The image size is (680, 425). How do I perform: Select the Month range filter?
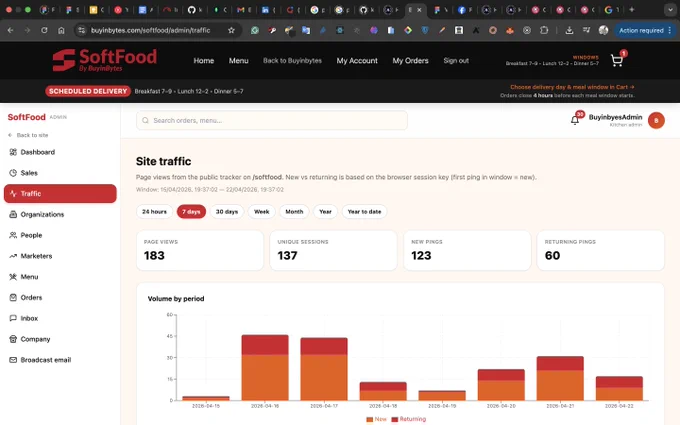294,212
